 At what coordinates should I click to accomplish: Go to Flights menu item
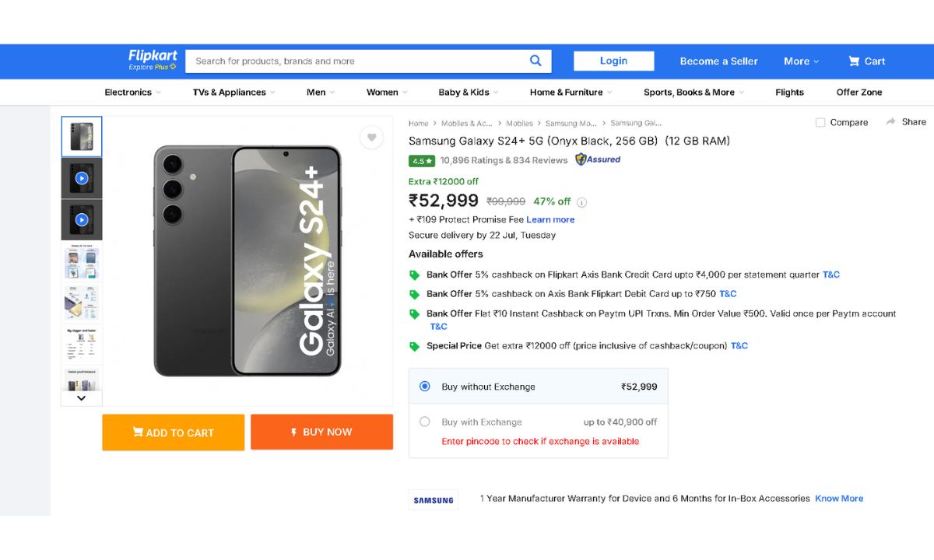789,93
